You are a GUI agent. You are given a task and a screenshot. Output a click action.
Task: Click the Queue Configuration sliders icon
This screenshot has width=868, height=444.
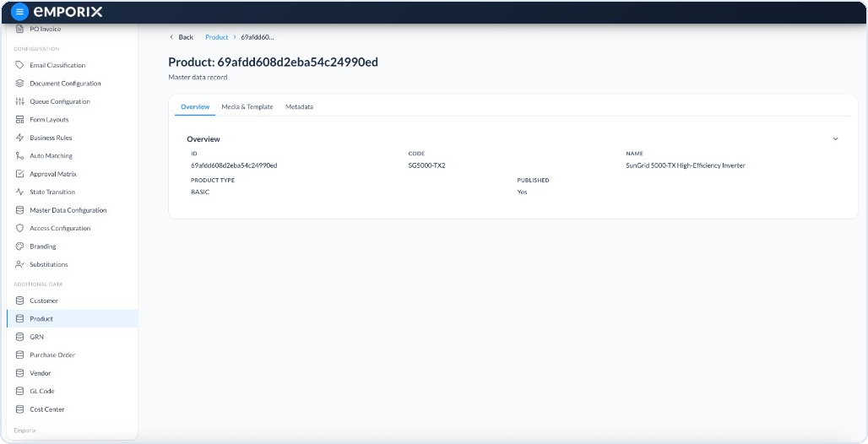[20, 101]
